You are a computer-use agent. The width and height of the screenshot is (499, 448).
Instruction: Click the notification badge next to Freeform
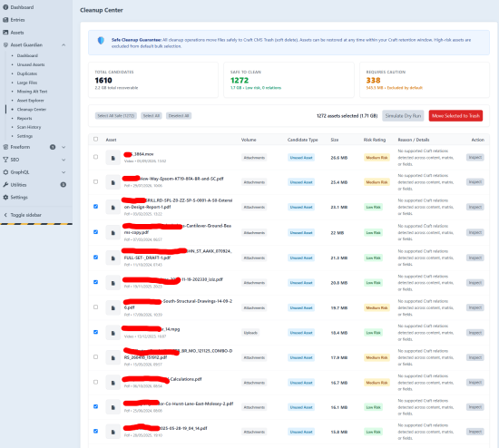pos(53,147)
